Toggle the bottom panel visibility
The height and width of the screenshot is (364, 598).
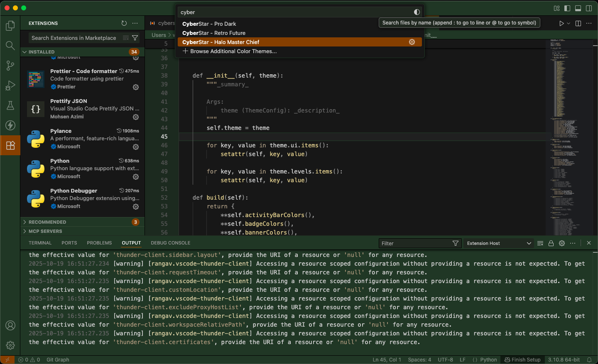578,8
